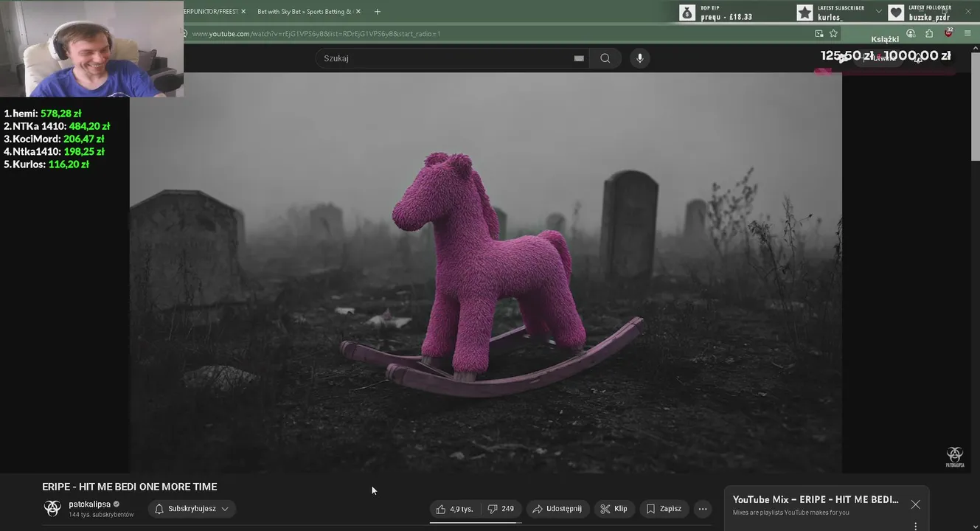The width and height of the screenshot is (980, 531).
Task: Open more actions three-dot menu beside Zapisz
Action: (x=703, y=509)
